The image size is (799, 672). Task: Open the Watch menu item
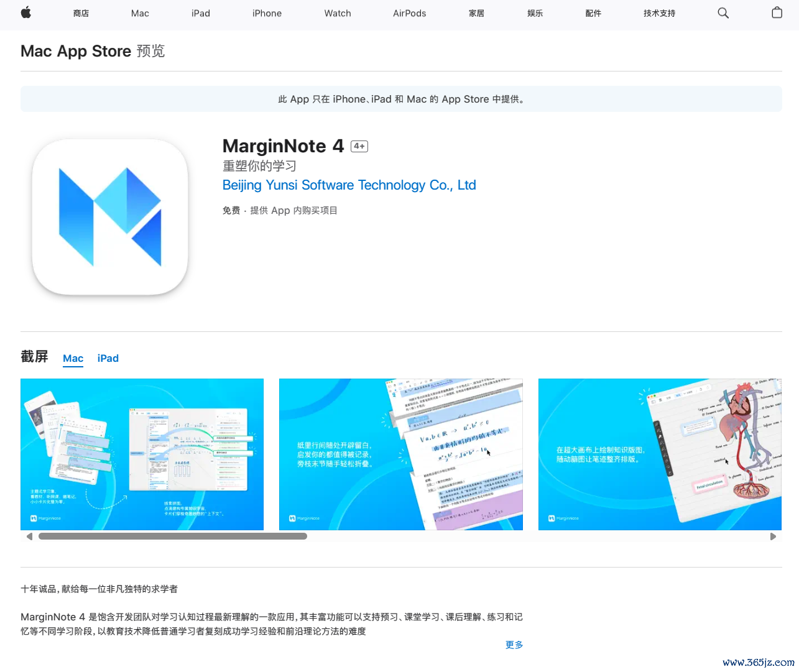point(338,13)
